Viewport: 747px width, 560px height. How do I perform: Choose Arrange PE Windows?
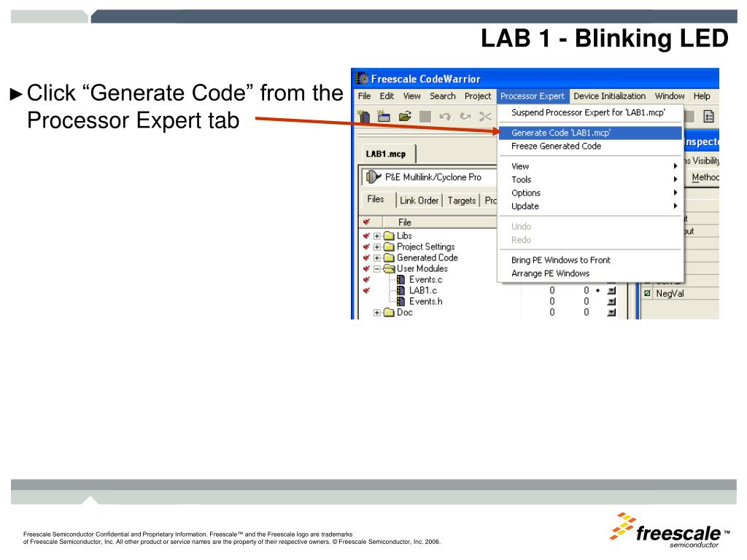[589, 273]
